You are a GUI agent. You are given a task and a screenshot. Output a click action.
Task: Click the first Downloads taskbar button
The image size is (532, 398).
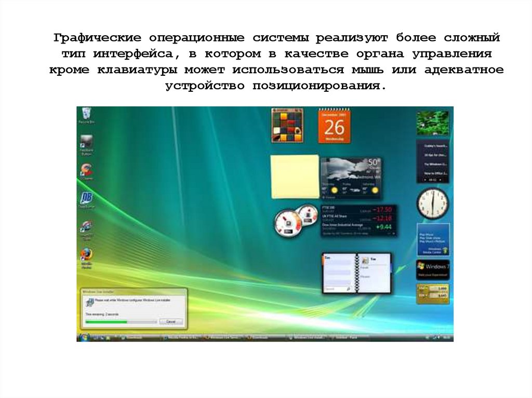(x=140, y=338)
